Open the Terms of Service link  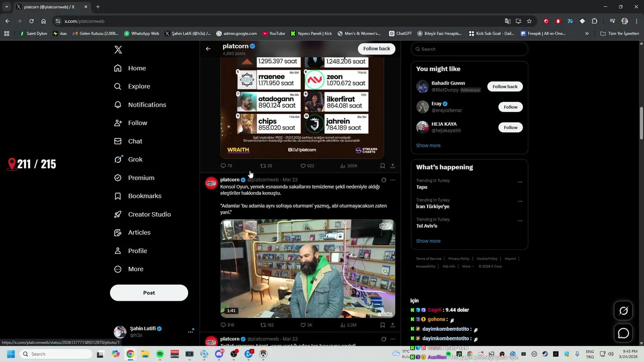428,258
